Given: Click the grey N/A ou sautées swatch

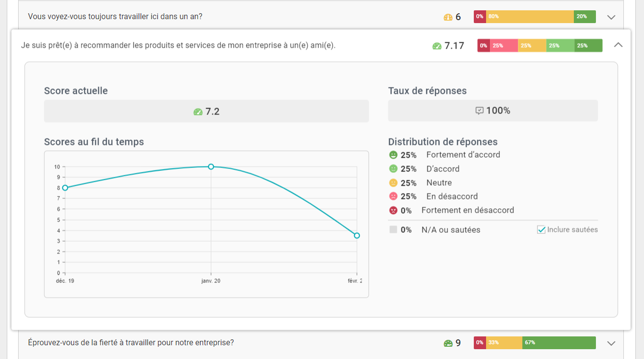Looking at the screenshot, I should point(393,229).
